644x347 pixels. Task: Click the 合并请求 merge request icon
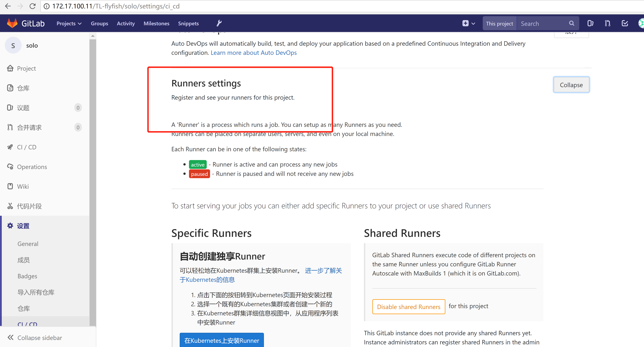tap(10, 127)
